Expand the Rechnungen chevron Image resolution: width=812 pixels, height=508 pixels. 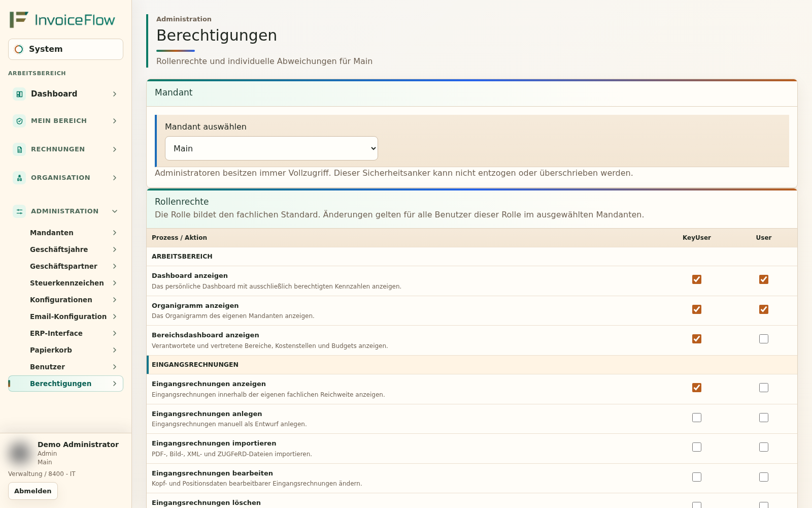click(x=115, y=149)
